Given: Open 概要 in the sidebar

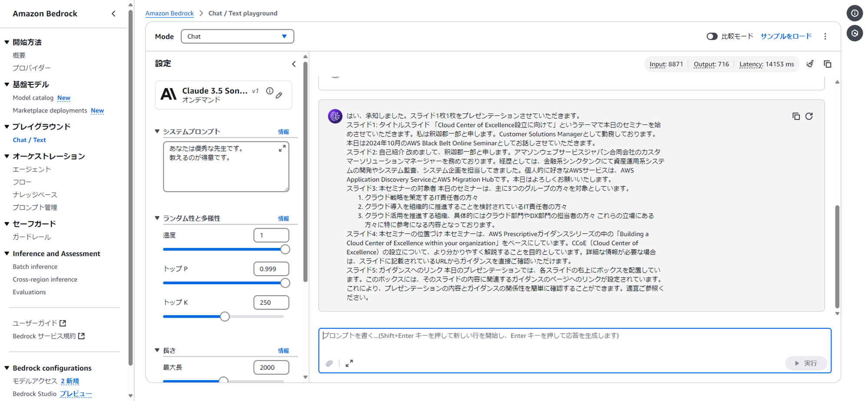Looking at the screenshot, I should pos(19,55).
